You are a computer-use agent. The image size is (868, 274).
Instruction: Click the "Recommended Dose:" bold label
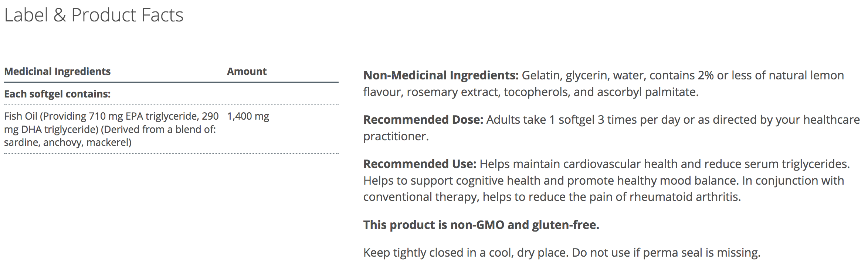[x=423, y=120]
